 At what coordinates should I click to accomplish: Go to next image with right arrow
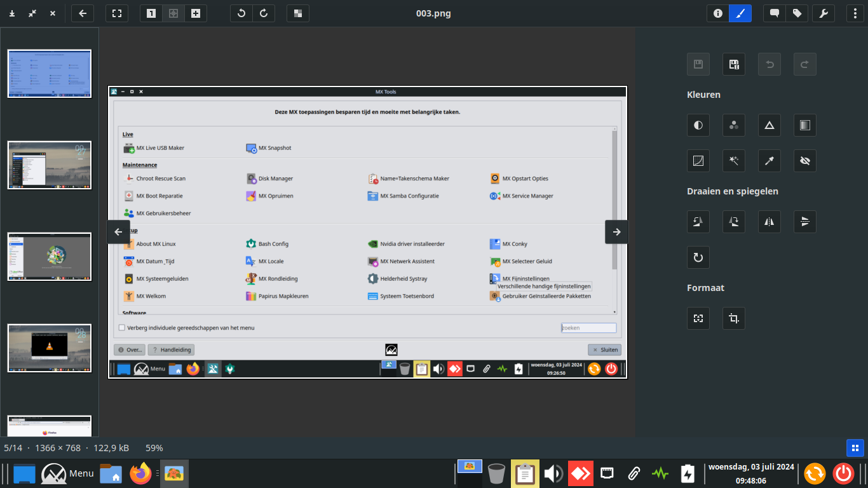click(616, 232)
